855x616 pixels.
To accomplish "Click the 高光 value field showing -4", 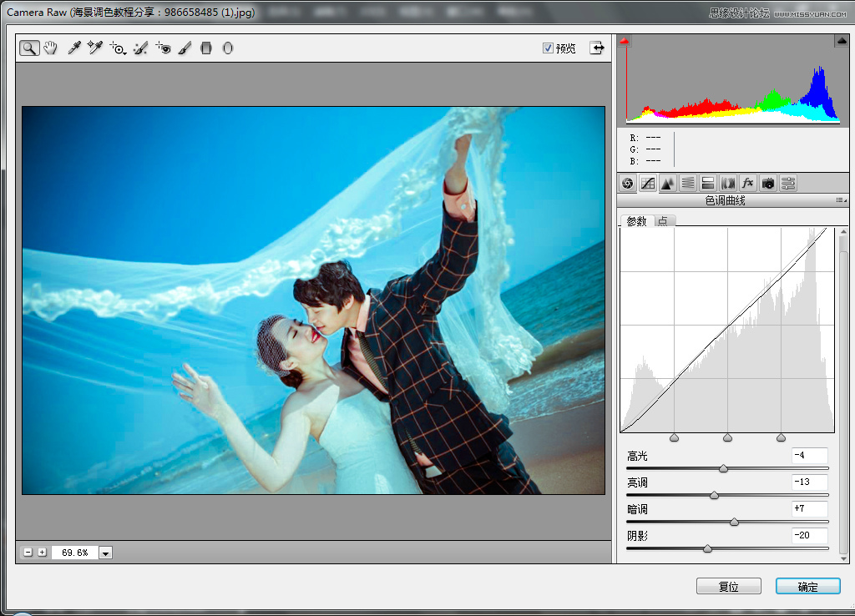I will point(810,455).
